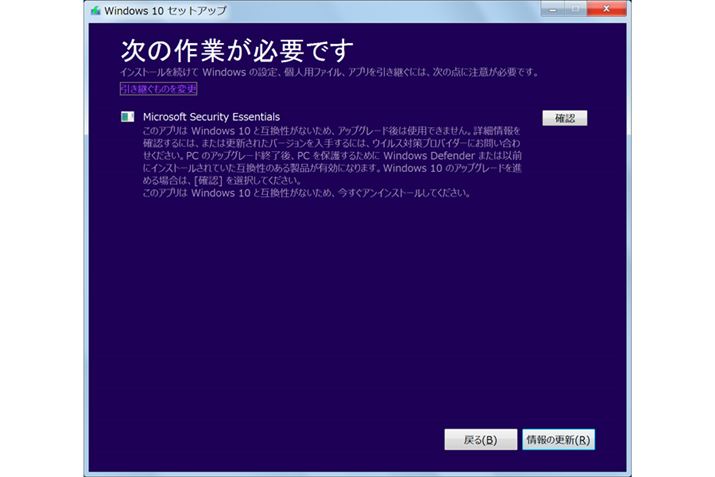Click the Windows 10 setup icon in title bar
This screenshot has width=715, height=477.
point(95,10)
